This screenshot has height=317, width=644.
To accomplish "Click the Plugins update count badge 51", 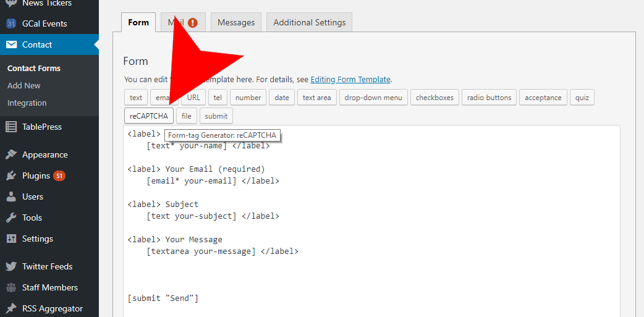I will pos(59,176).
